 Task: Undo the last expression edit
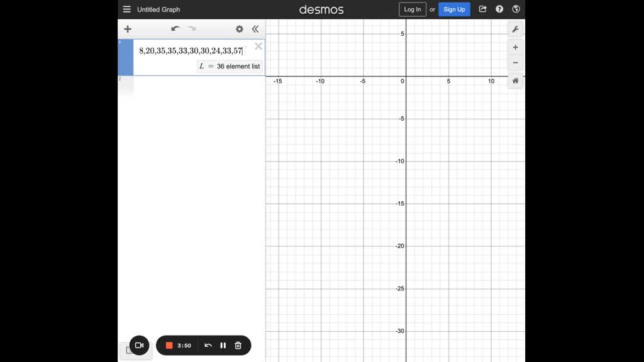(175, 29)
